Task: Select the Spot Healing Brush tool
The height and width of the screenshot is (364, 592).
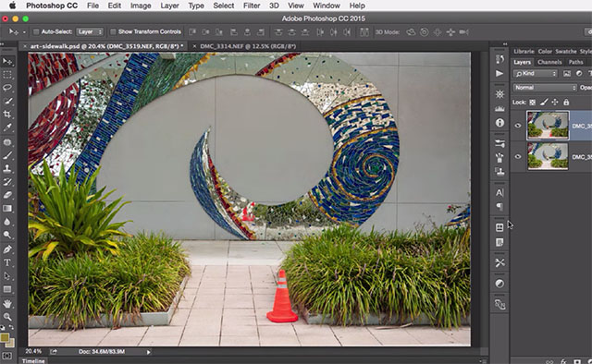Action: (7, 142)
